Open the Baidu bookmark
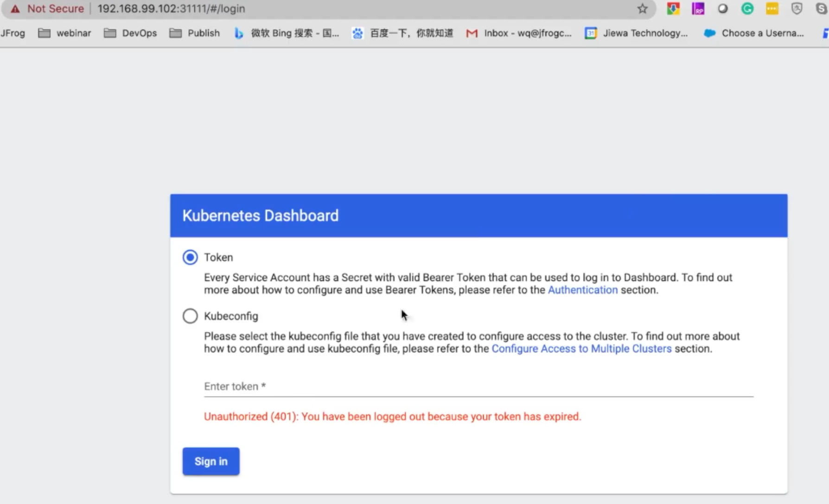This screenshot has width=829, height=504. (402, 33)
